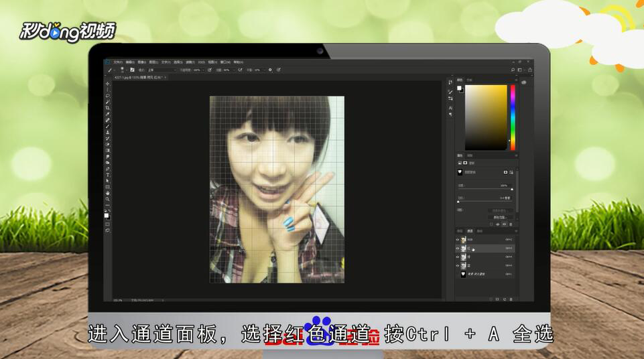Select the Blue channel row

(x=485, y=265)
